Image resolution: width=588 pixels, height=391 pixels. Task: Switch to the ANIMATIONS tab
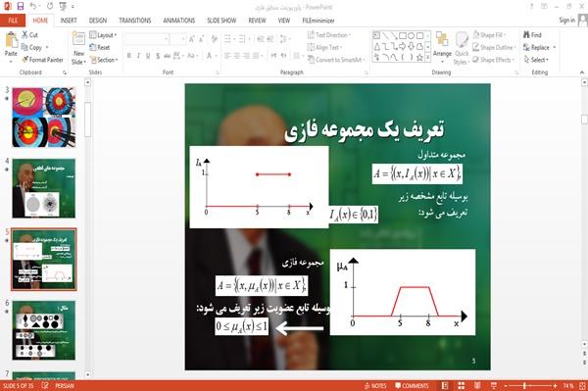coord(179,21)
